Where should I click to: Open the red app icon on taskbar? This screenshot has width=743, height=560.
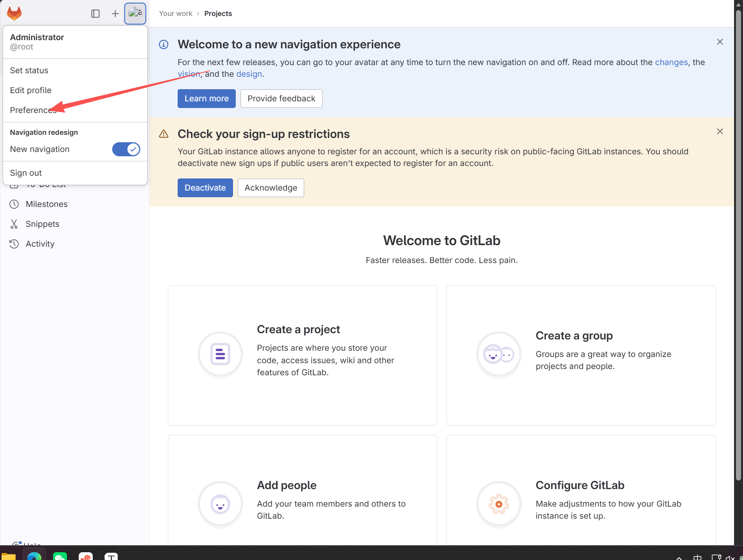pos(85,556)
